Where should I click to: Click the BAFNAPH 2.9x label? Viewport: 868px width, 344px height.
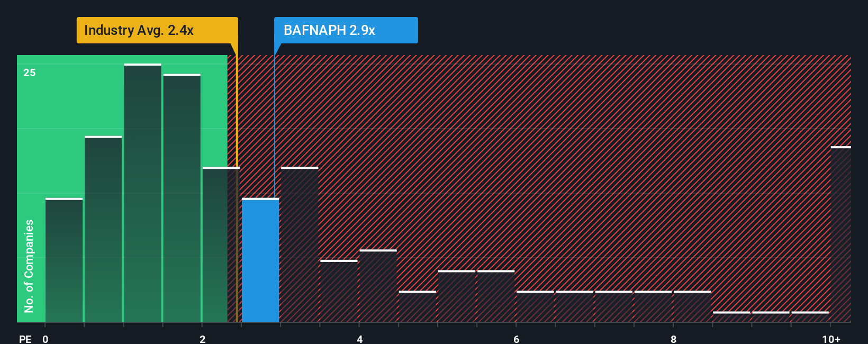[x=346, y=30]
